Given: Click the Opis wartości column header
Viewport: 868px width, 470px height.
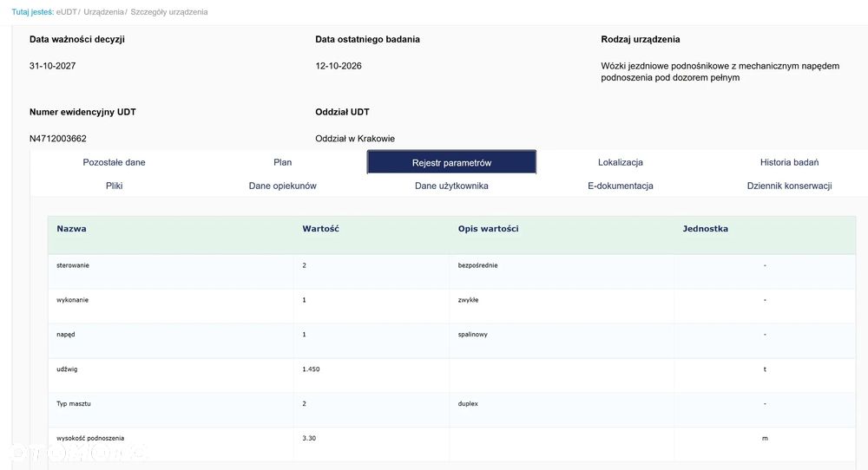Looking at the screenshot, I should [x=488, y=228].
